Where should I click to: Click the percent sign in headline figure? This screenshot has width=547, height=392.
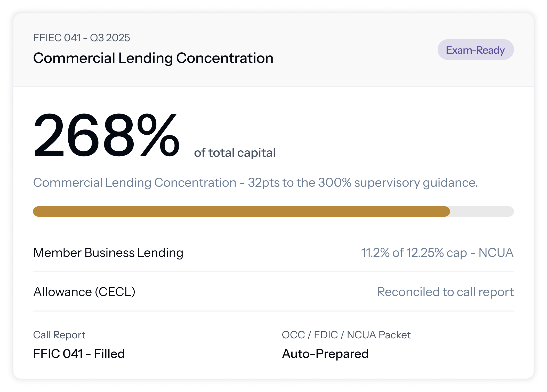[x=158, y=135]
